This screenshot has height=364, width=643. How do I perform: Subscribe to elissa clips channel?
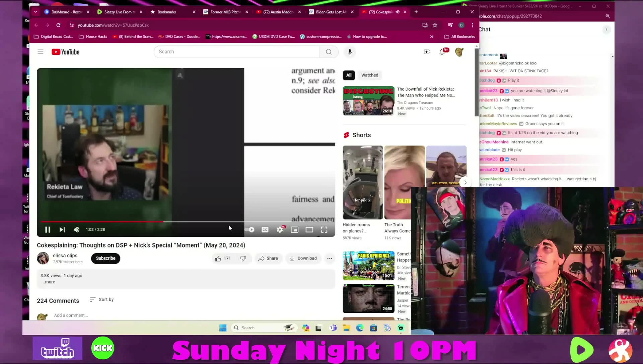click(105, 258)
